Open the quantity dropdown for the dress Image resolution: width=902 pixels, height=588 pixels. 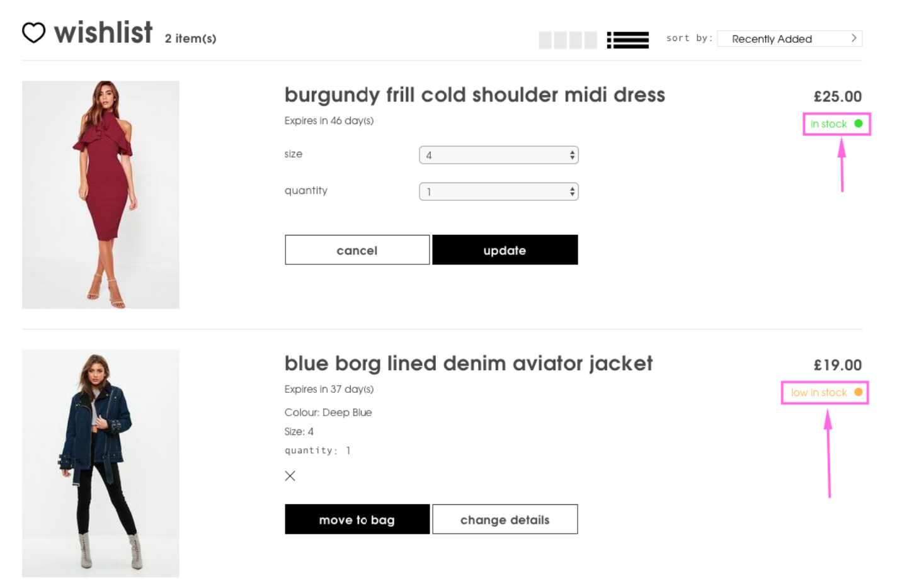(x=498, y=191)
